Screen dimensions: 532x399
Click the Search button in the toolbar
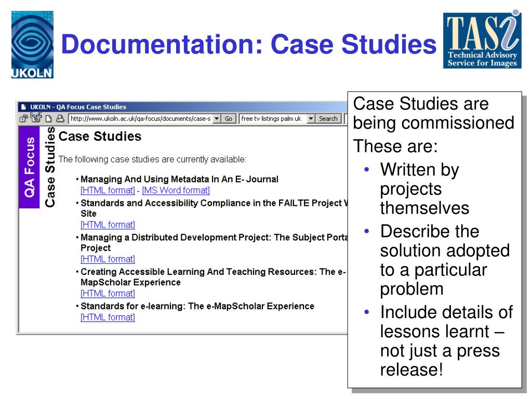[328, 119]
